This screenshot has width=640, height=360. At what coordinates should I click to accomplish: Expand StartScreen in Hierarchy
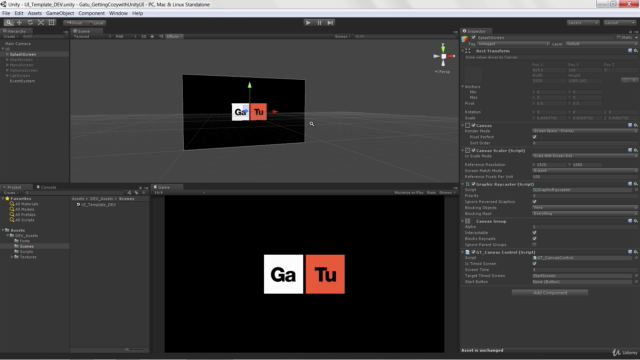click(7, 60)
